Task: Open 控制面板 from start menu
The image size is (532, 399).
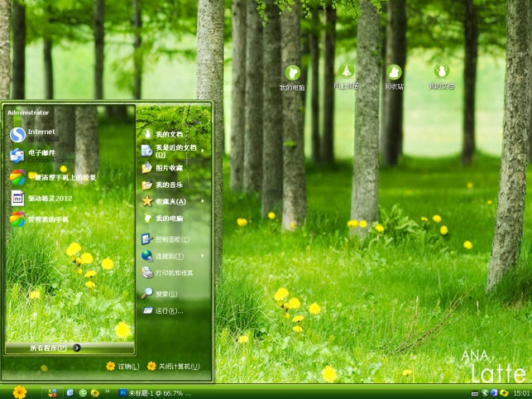Action: click(170, 239)
